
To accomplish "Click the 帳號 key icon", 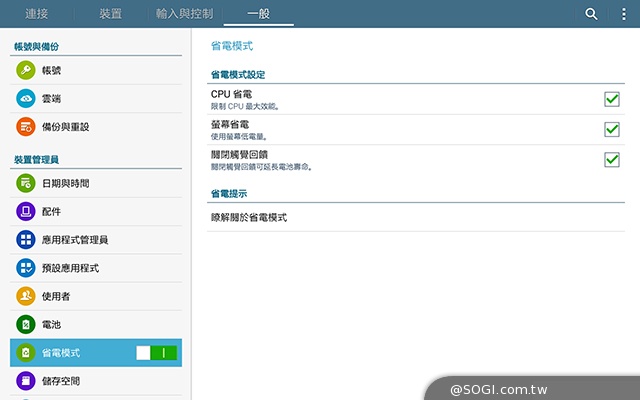I will (x=26, y=70).
